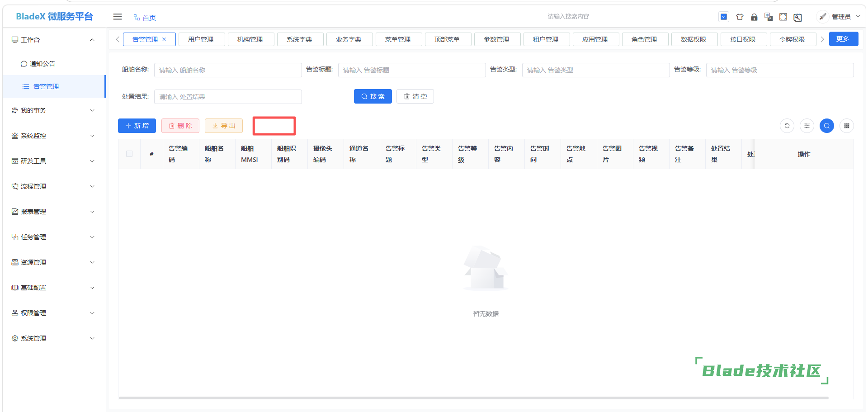Viewport: 868px width, 412px height.
Task: Close the 告警管理 tab with its X
Action: tap(164, 39)
